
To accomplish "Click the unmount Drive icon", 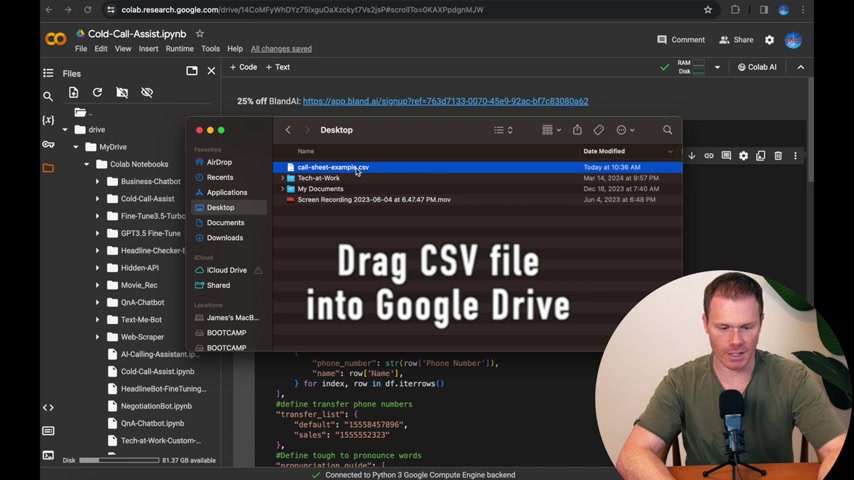I will (x=122, y=92).
